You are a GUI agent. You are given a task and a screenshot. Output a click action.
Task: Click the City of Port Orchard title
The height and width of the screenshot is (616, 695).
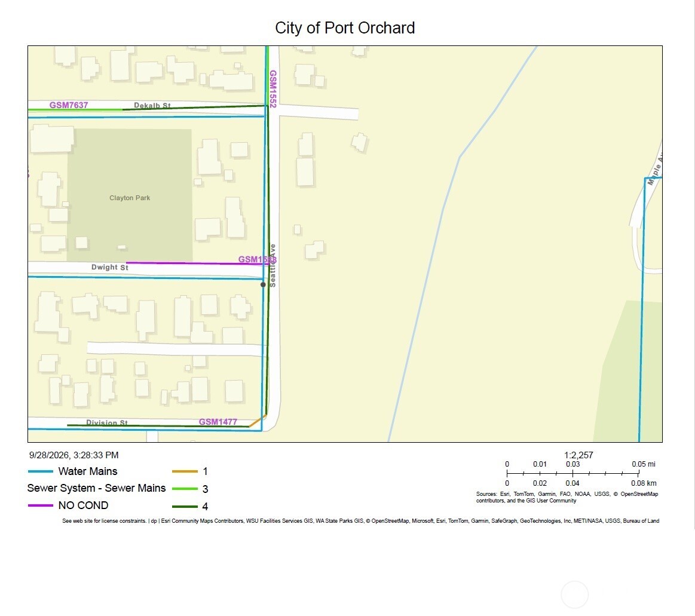coord(345,27)
